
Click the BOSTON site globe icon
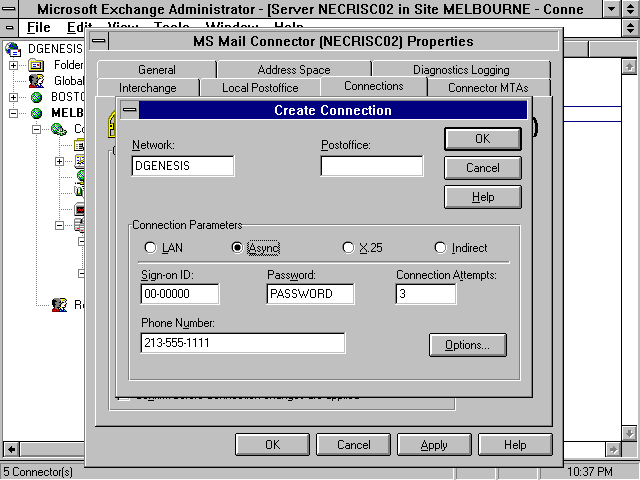(x=36, y=97)
